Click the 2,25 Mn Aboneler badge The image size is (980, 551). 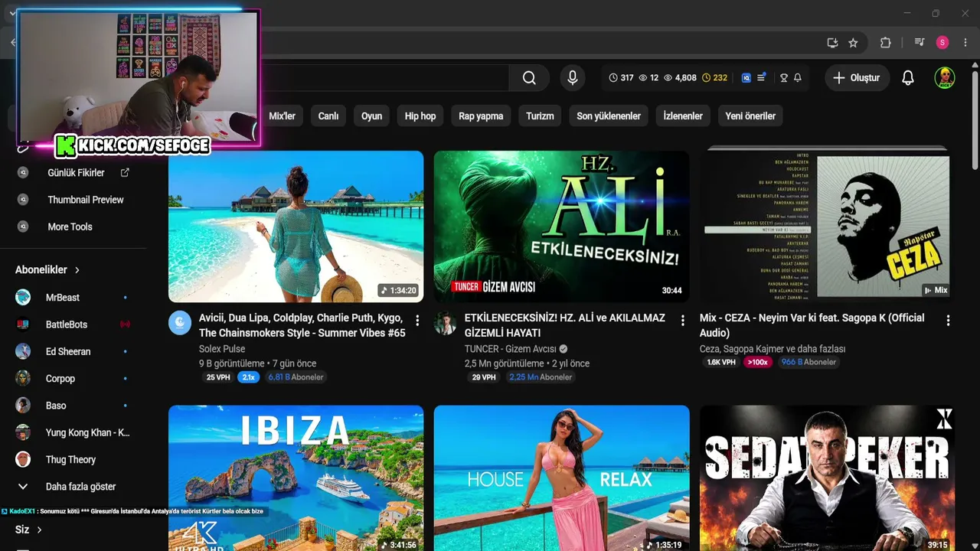(x=541, y=377)
